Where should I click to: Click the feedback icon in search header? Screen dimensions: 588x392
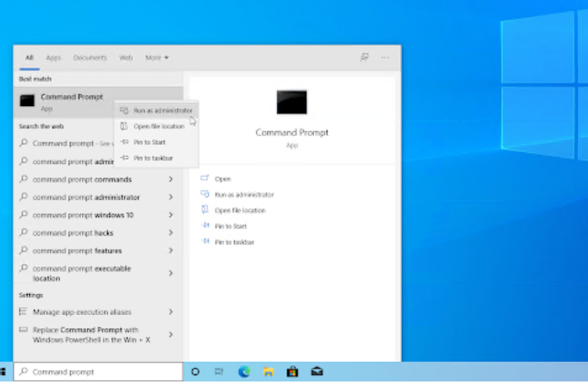(364, 58)
